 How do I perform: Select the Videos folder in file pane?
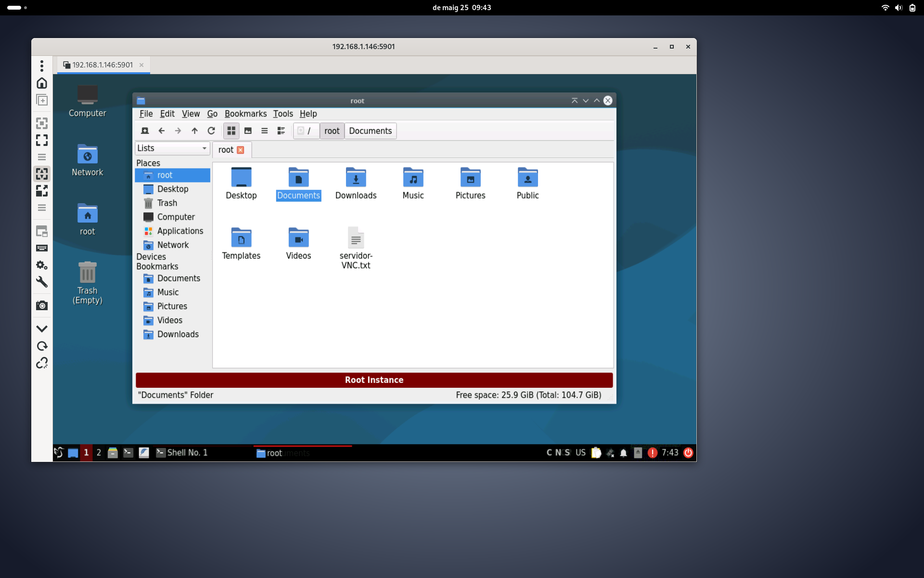click(x=298, y=243)
